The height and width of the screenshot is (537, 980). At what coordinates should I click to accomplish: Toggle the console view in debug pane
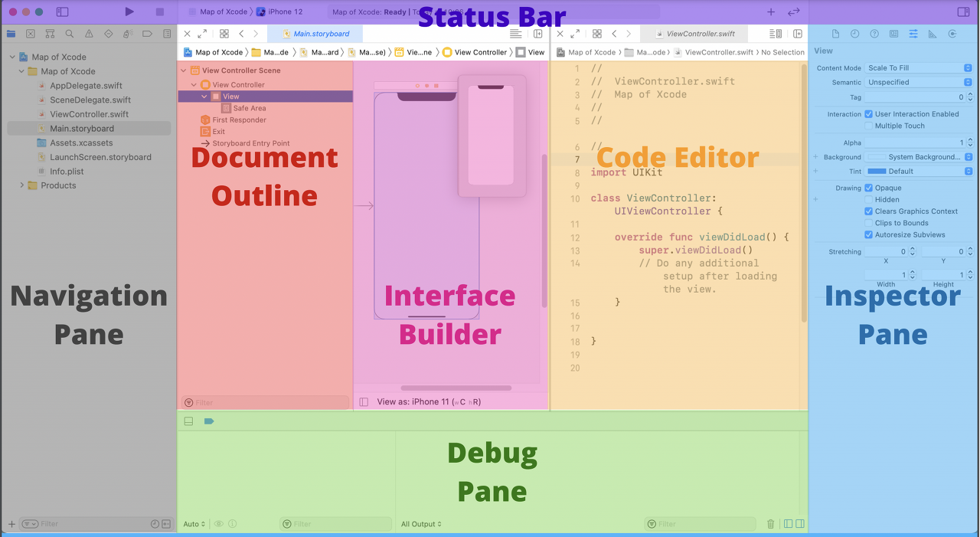point(800,524)
